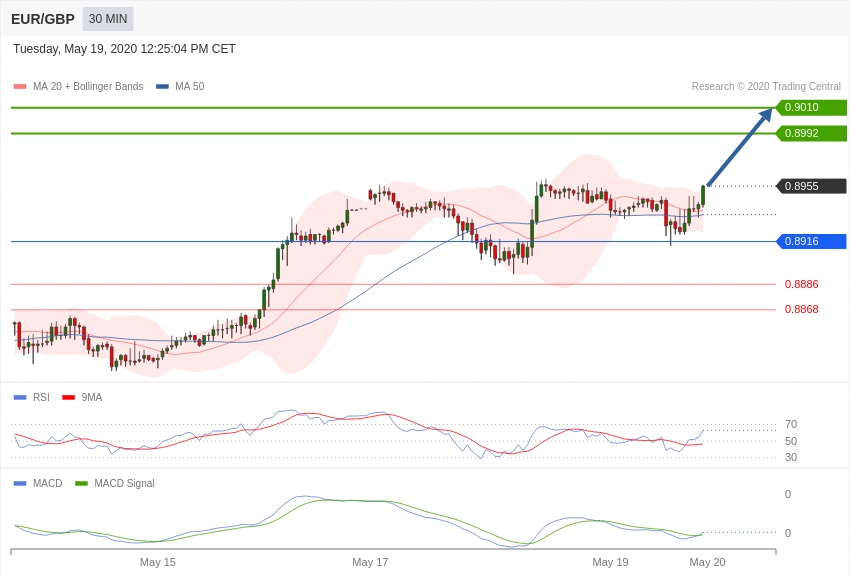
Task: Click the red 0.8868 support label
Action: point(801,309)
